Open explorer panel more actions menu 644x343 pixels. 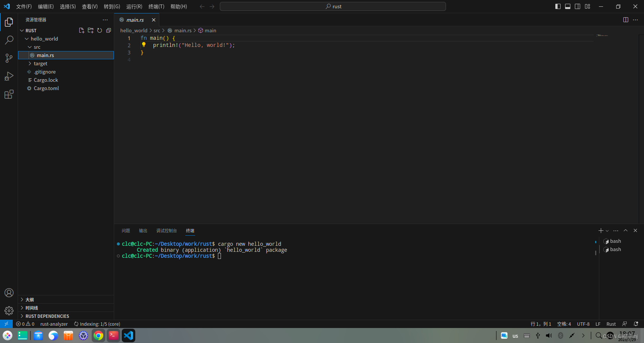pyautogui.click(x=105, y=20)
